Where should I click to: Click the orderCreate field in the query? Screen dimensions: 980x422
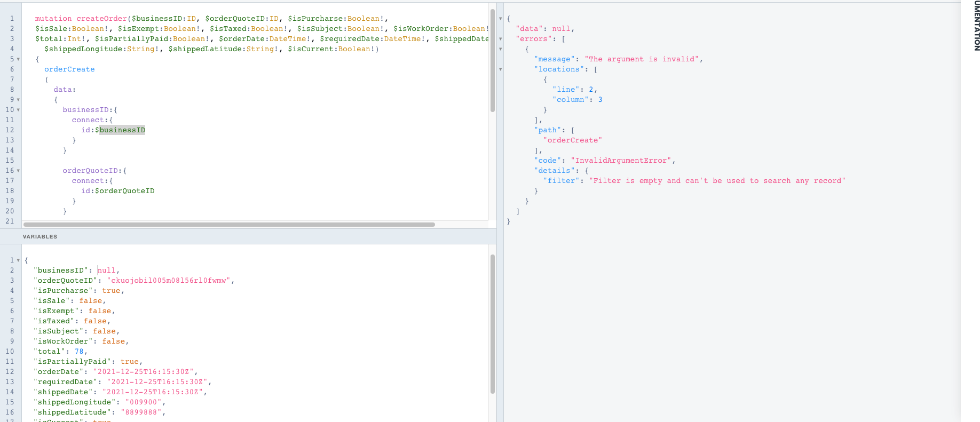pyautogui.click(x=69, y=69)
